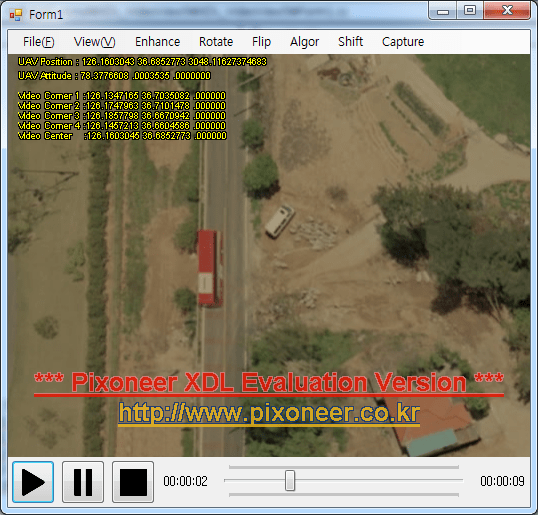Open the File(F) menu
The image size is (538, 515).
coord(38,42)
